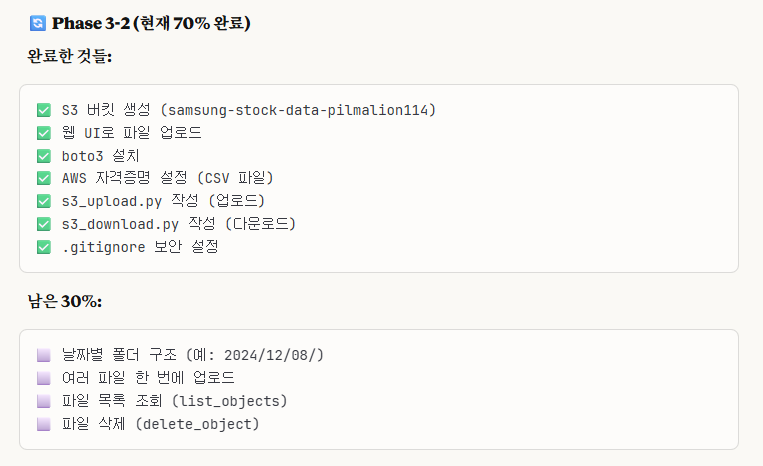Click the green check next to S3 버킷 생성
The width and height of the screenshot is (763, 466).
pos(43,110)
